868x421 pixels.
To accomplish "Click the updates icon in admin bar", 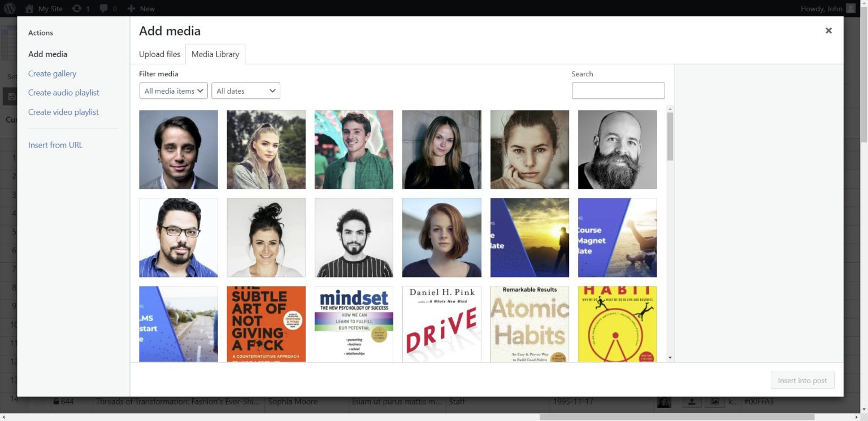I will [x=76, y=8].
